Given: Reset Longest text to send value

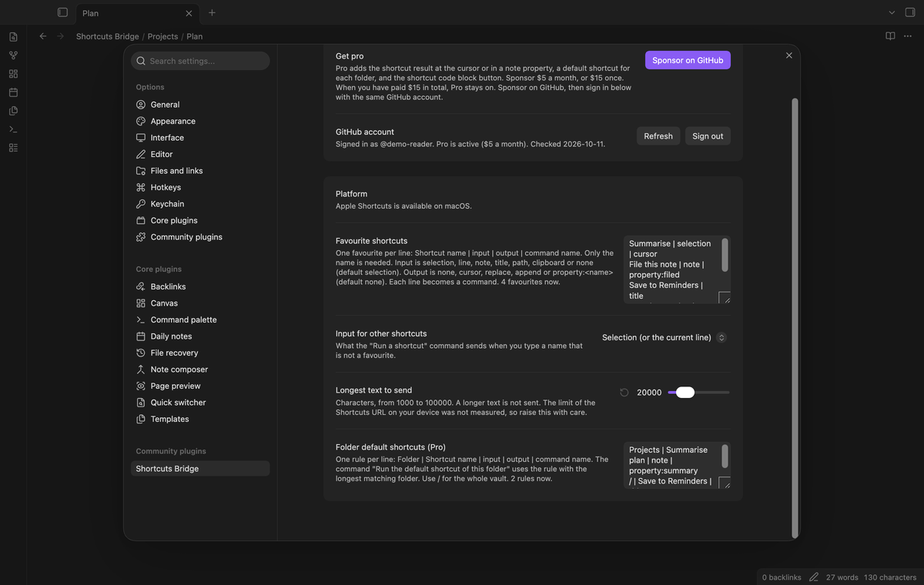Looking at the screenshot, I should (x=624, y=393).
